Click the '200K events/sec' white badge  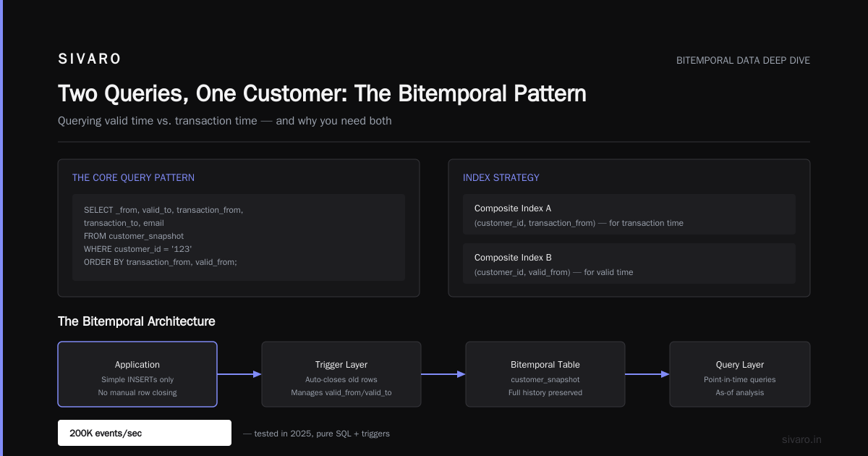[145, 433]
